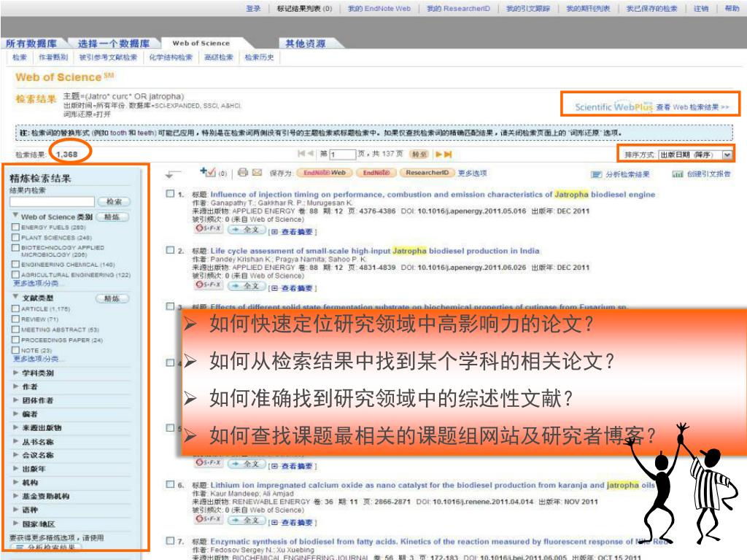
Task: Check the ENGINEERING CHEMICAL category filter
Action: coord(16,264)
